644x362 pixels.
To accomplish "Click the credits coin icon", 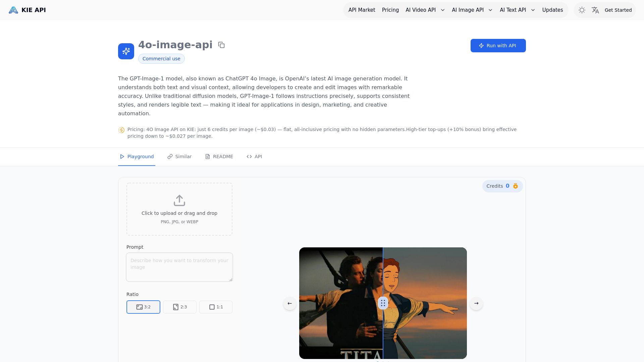I will [516, 186].
